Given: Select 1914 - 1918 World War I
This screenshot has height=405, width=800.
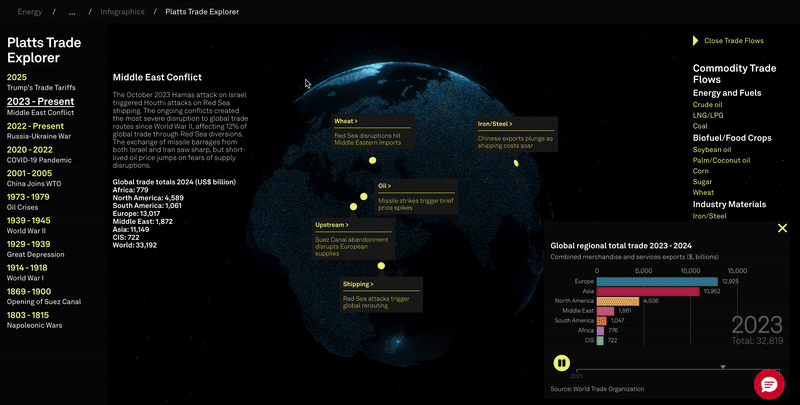Looking at the screenshot, I should coord(27,272).
